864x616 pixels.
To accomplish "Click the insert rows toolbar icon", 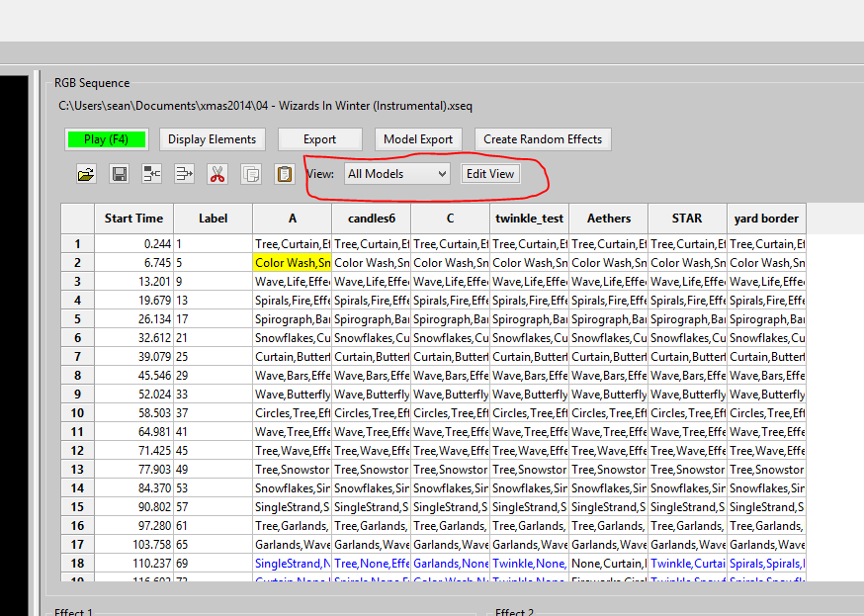I will 151,174.
